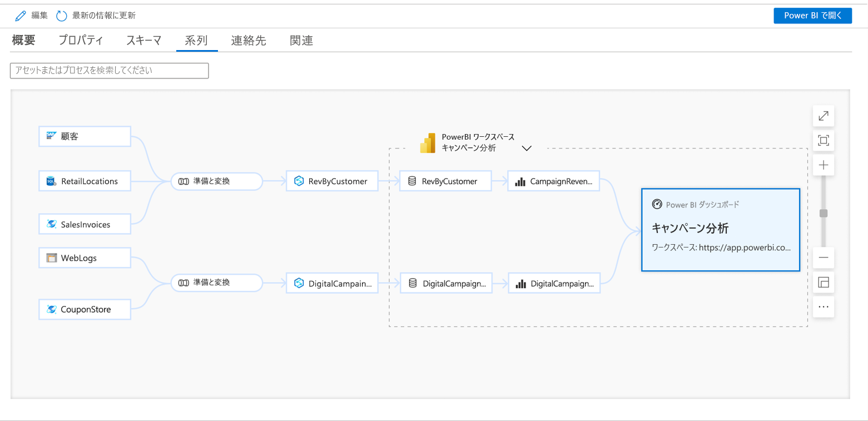This screenshot has height=421, width=868.
Task: Click the circular refresh icon
Action: [62, 16]
